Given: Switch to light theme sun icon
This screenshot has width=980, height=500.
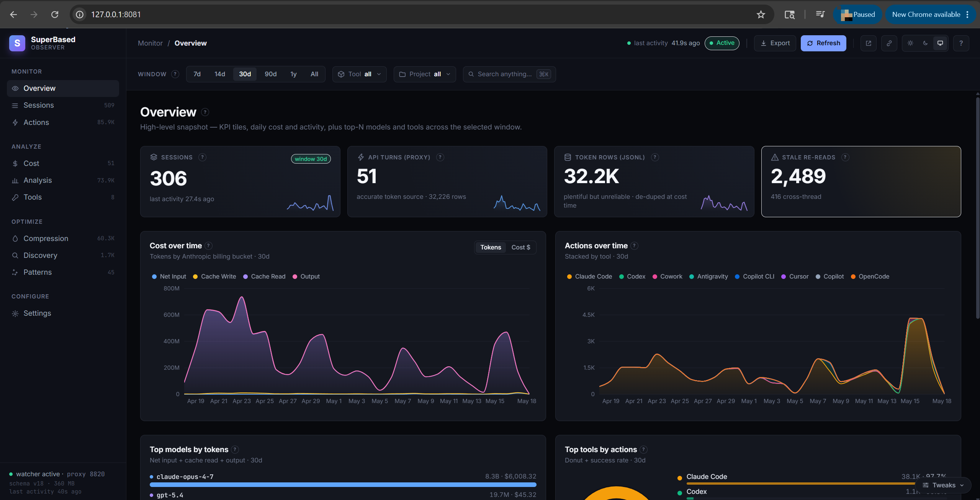Looking at the screenshot, I should pos(910,43).
